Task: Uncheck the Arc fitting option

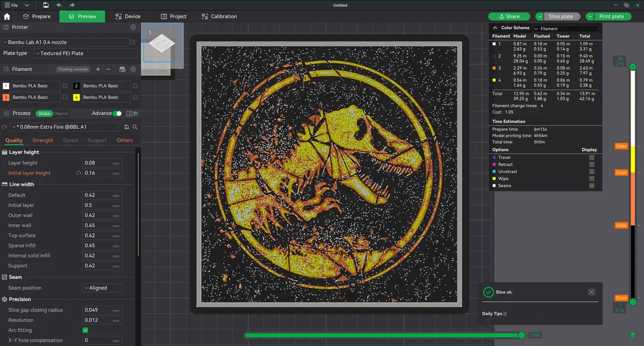Action: [85, 330]
